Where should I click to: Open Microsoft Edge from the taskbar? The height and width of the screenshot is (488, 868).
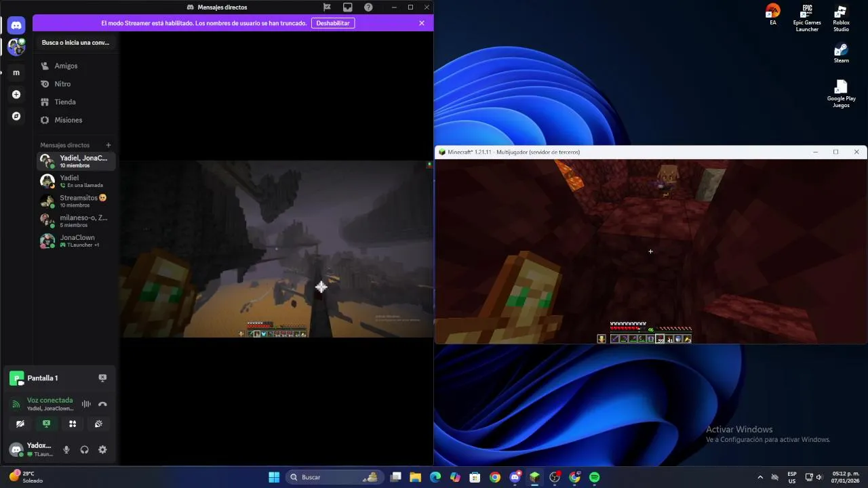[x=435, y=477]
